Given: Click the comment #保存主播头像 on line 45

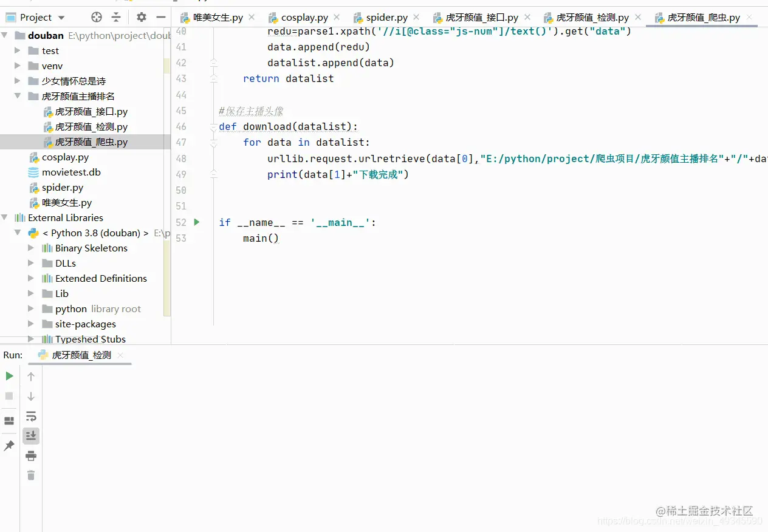Looking at the screenshot, I should 251,111.
